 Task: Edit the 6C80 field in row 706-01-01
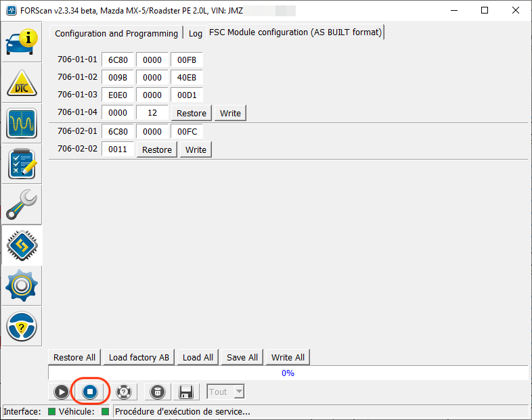pyautogui.click(x=118, y=60)
